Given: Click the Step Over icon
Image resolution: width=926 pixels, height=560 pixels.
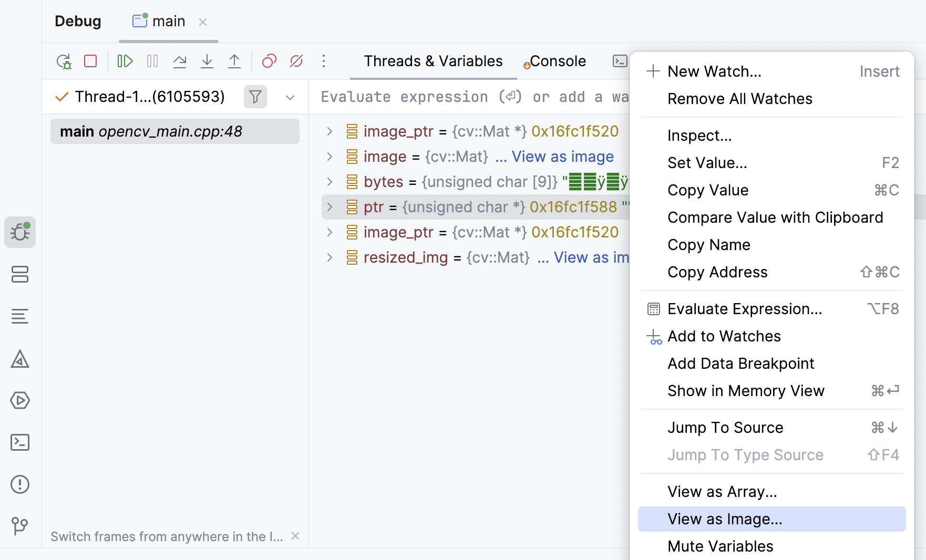Looking at the screenshot, I should [x=180, y=61].
